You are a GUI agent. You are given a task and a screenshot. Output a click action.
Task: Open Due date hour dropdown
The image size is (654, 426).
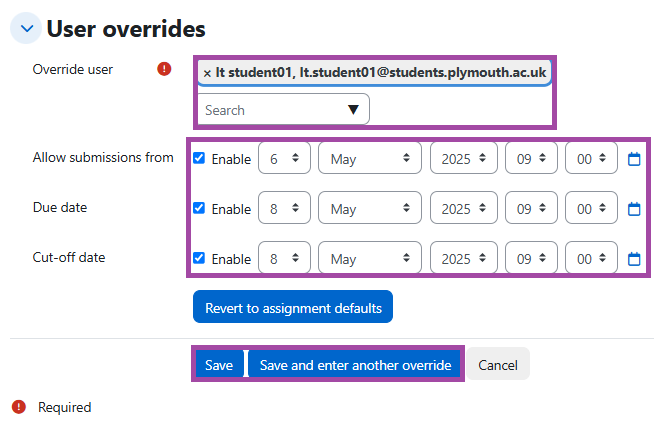(531, 208)
